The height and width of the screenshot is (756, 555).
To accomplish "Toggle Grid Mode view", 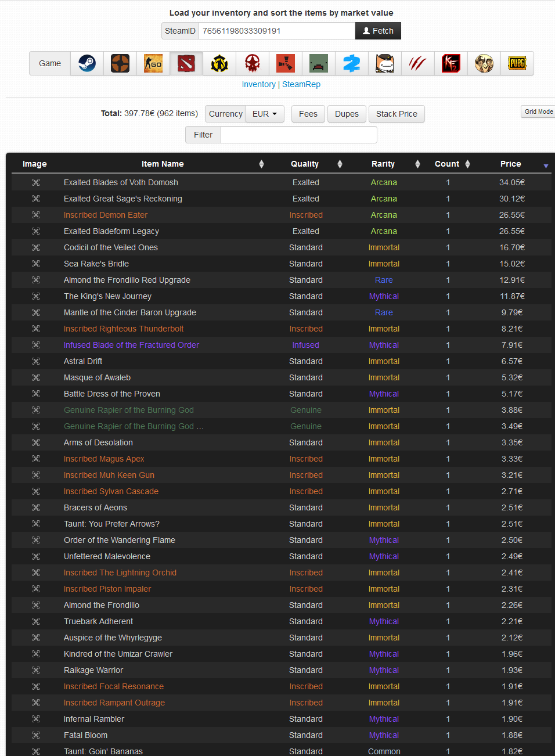I will [538, 111].
